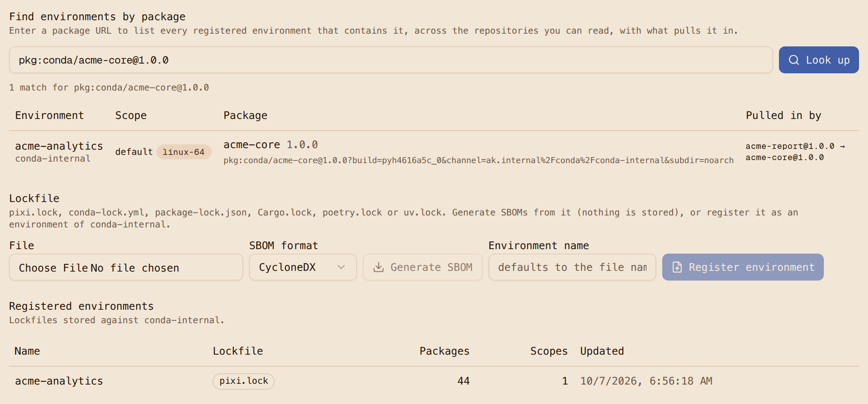Click 'No file chosen' text

(135, 268)
